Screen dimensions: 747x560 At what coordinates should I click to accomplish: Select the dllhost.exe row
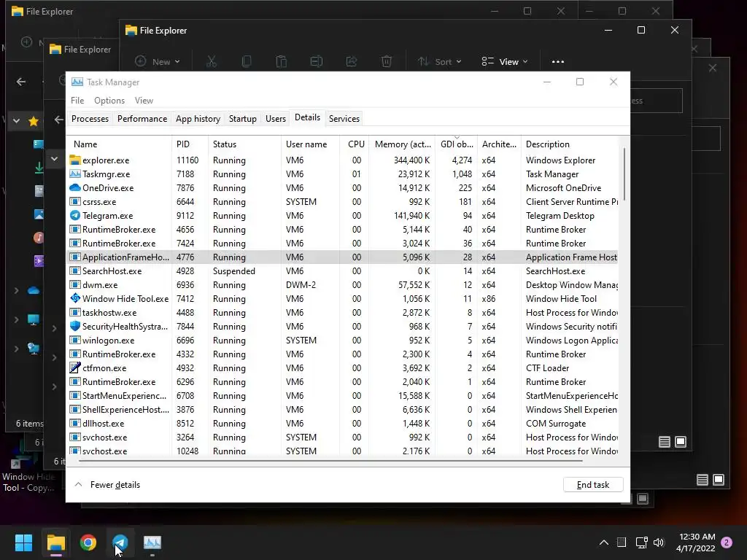click(x=343, y=424)
